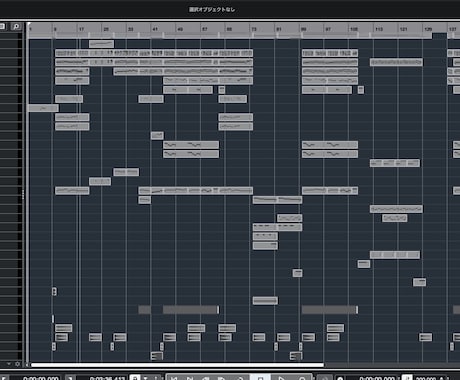This screenshot has width=460, height=380.
Task: Open the track search magnifier icon
Action: tap(16, 27)
